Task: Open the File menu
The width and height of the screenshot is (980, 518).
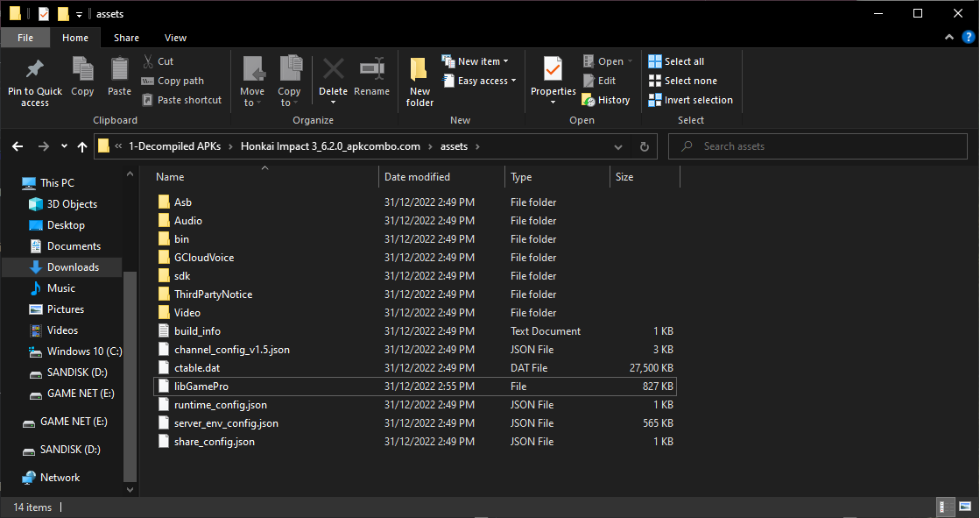Action: tap(25, 38)
